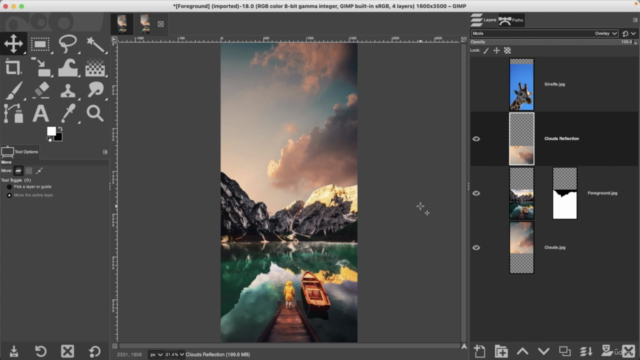The width and height of the screenshot is (640, 360).
Task: Swap foreground and background colors
Action: point(60,129)
